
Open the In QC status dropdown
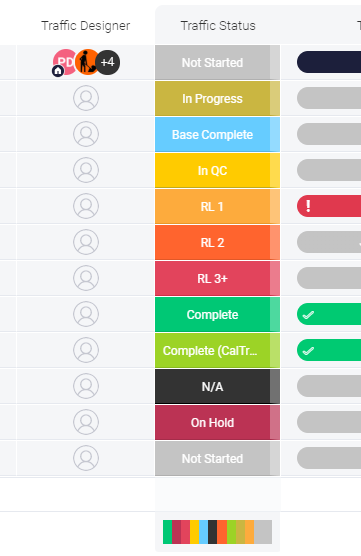click(x=217, y=171)
